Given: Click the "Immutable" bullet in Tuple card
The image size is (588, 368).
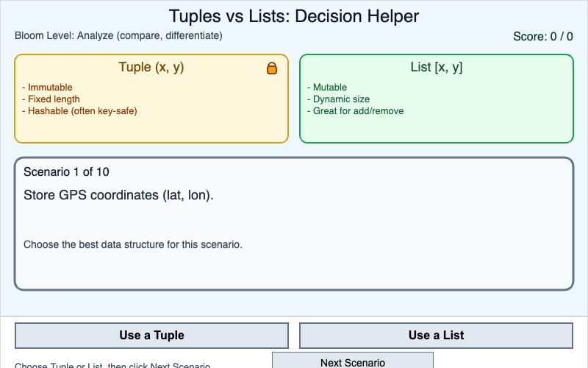Looking at the screenshot, I should pyautogui.click(x=50, y=88).
